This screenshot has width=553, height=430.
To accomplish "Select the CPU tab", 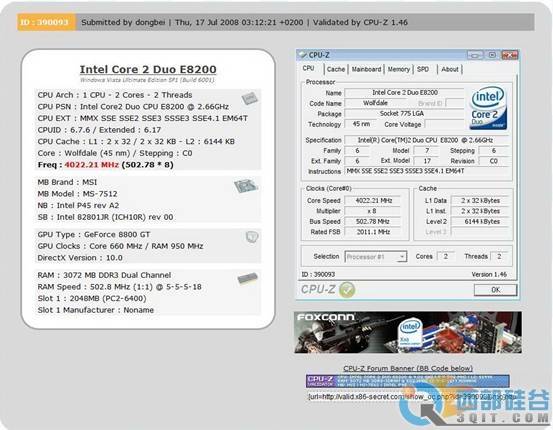I will click(309, 68).
